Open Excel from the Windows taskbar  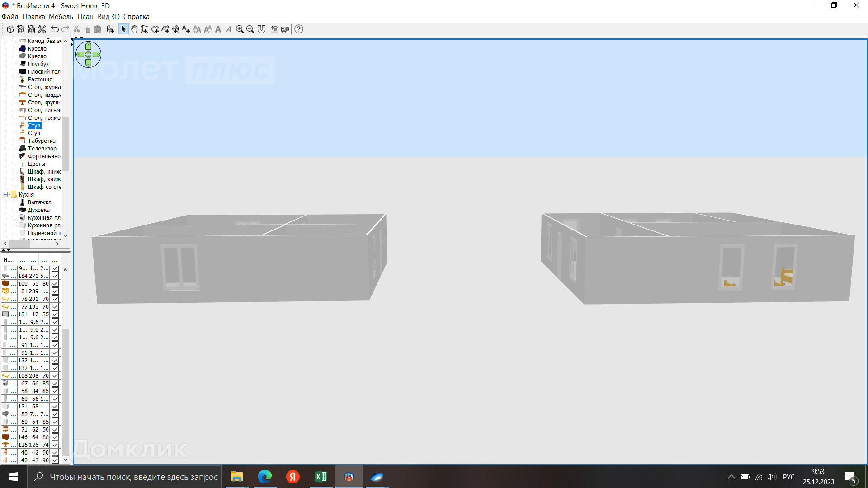point(321,477)
